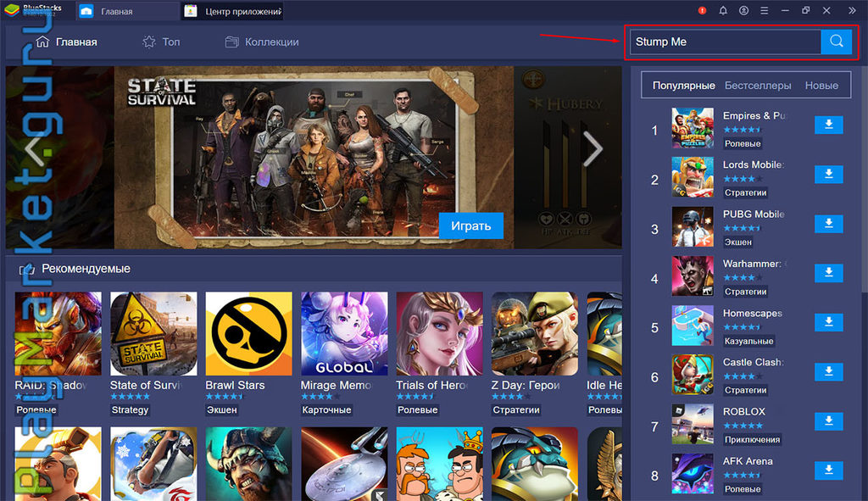Click Homescapes icon in list
Viewport: 868px width, 501px height.
click(693, 326)
